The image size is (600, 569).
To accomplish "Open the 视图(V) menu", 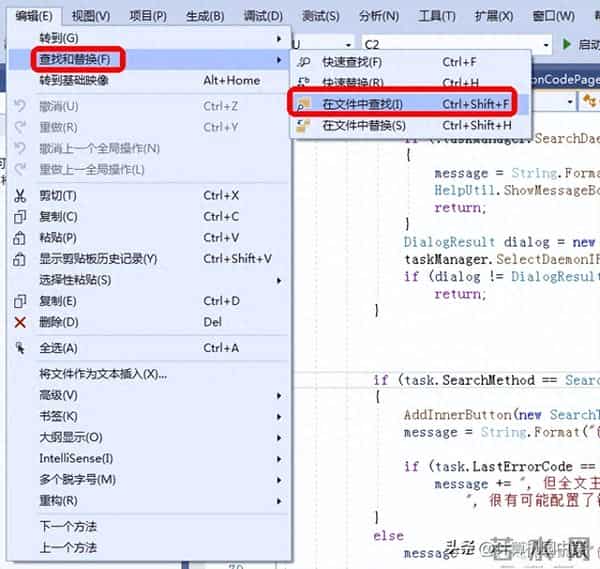I will [x=91, y=16].
